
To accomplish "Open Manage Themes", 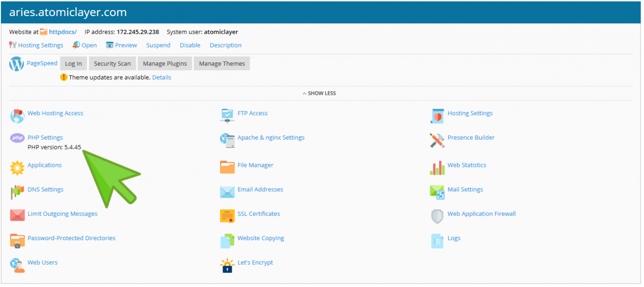I will (x=221, y=63).
